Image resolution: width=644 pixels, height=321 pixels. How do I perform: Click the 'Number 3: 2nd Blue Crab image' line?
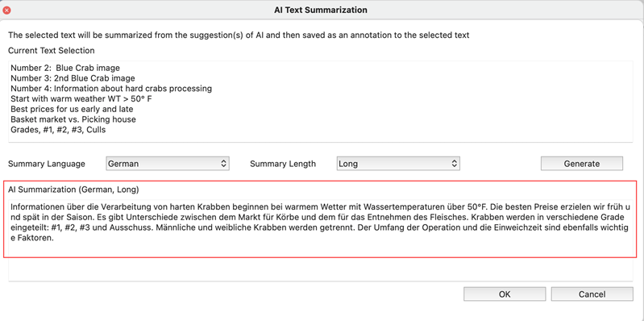click(73, 78)
